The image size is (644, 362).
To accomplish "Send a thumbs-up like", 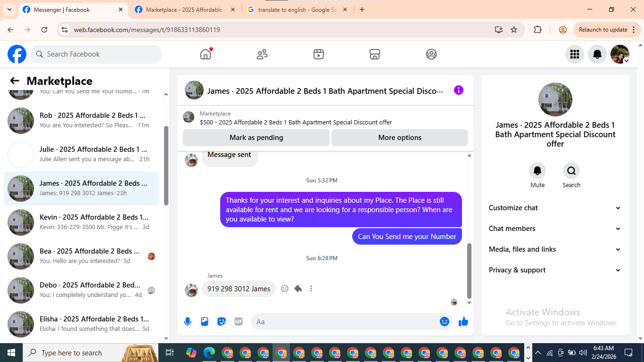I will (x=463, y=321).
